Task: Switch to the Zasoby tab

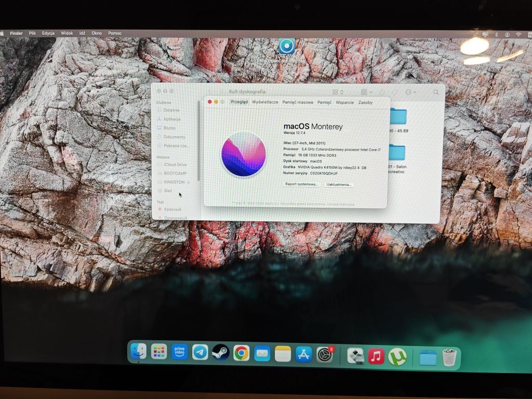Action: (x=365, y=102)
